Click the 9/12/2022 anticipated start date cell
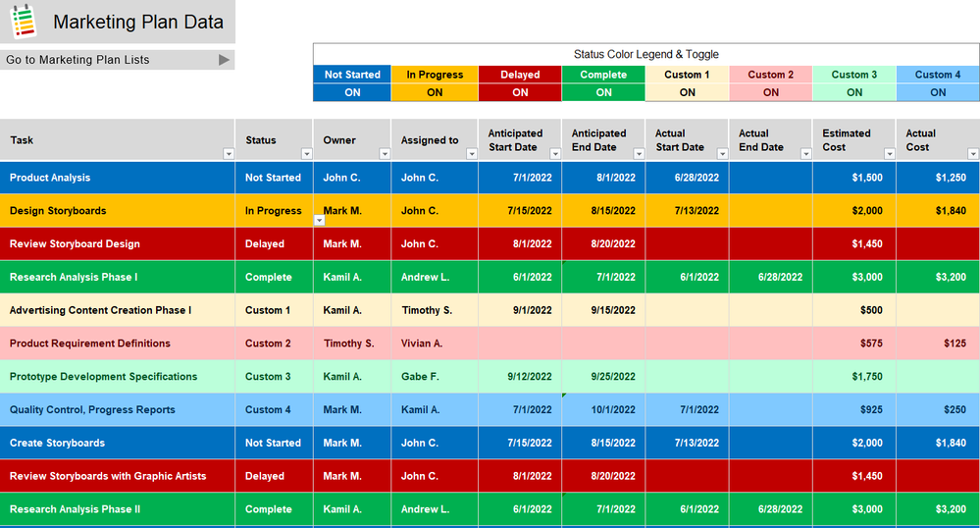 [520, 377]
